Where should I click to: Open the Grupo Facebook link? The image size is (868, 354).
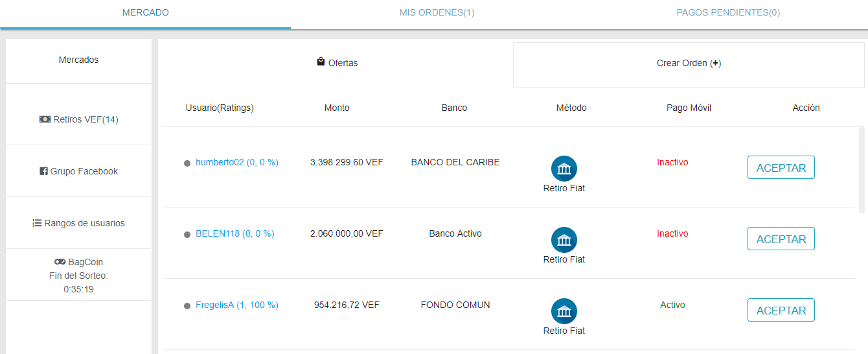[79, 171]
